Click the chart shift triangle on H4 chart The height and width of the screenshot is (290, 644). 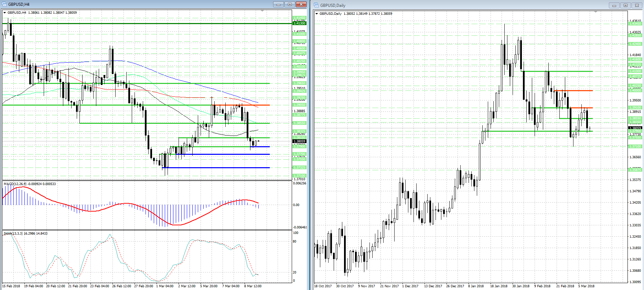[262, 11]
